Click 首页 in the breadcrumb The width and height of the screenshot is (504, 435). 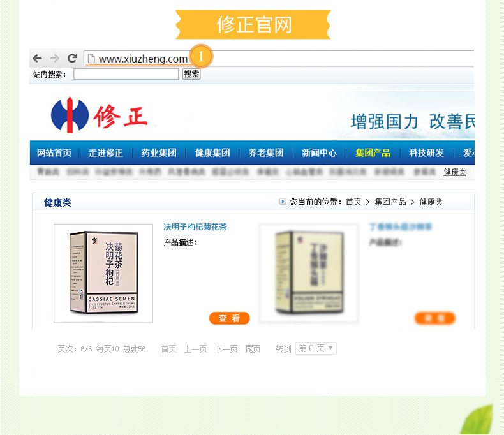pos(353,202)
